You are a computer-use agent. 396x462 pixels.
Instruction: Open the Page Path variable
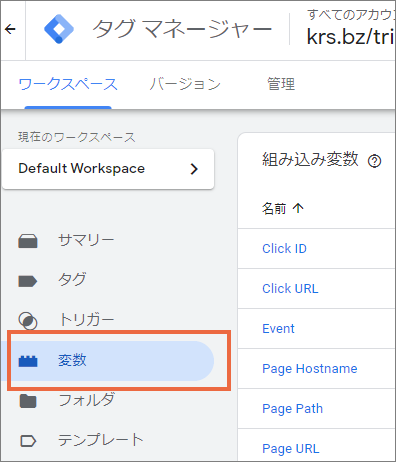pyautogui.click(x=292, y=409)
